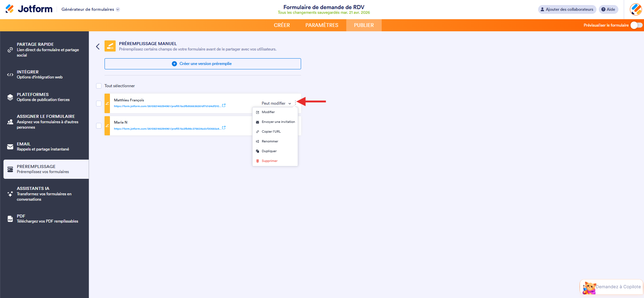Click the Aide button

click(608, 9)
